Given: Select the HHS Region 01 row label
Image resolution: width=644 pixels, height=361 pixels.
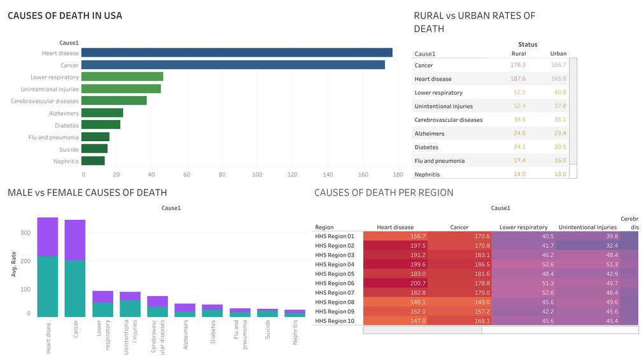Looking at the screenshot, I should coord(335,236).
